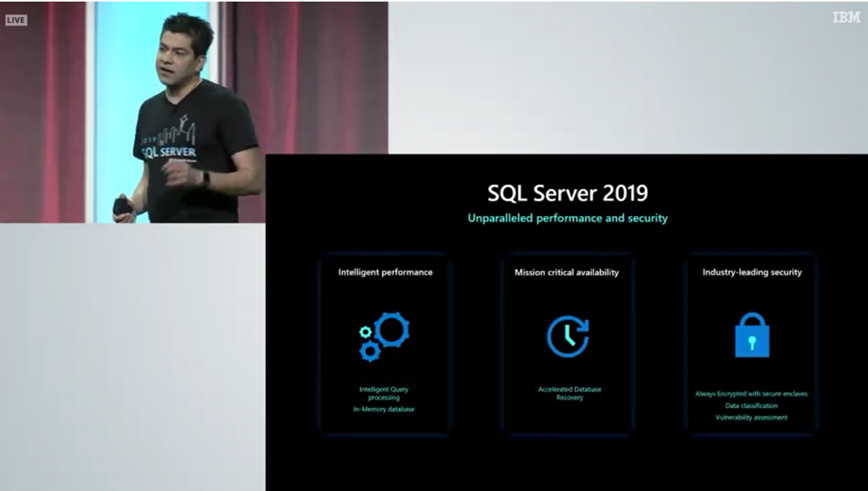Screen dimensions: 868x491
Task: Click the 'Industry-leading security' heading
Action: 752,272
